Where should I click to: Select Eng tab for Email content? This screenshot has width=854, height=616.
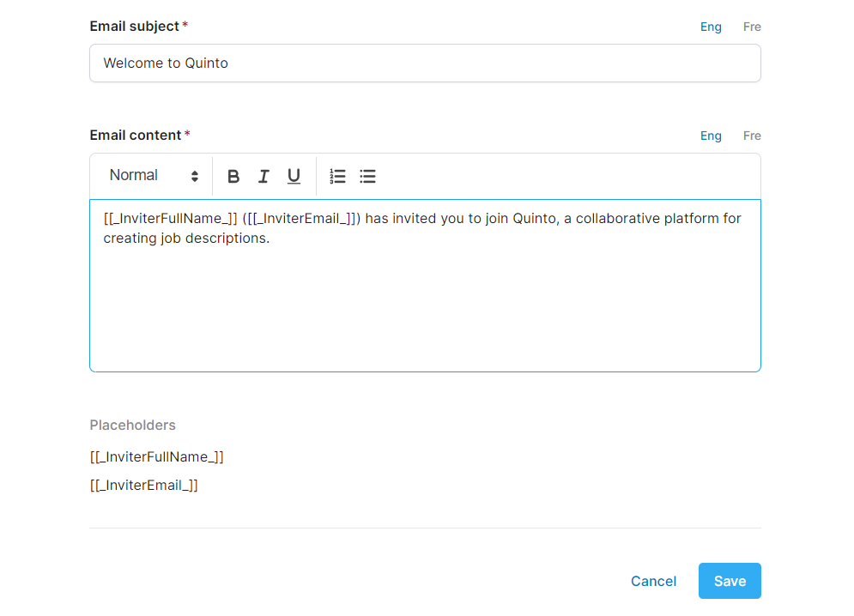711,136
